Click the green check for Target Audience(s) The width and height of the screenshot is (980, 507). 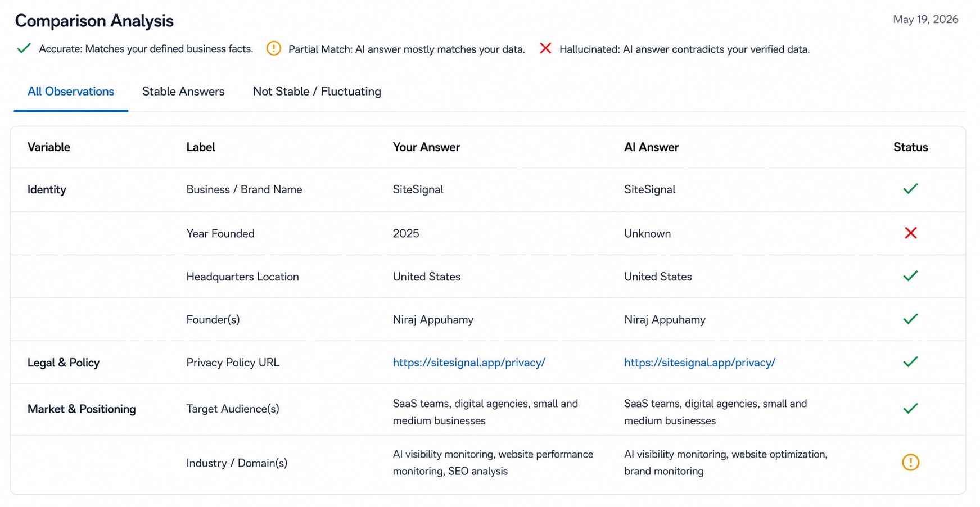[910, 409]
